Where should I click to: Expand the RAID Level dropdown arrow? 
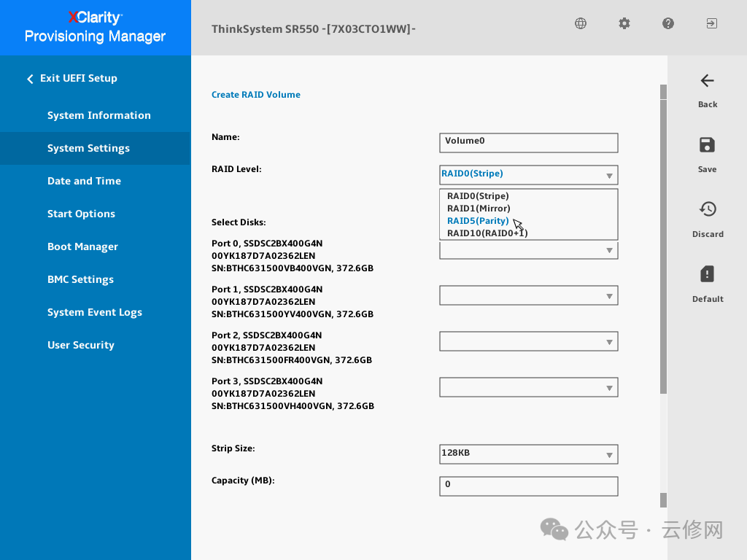pyautogui.click(x=609, y=176)
